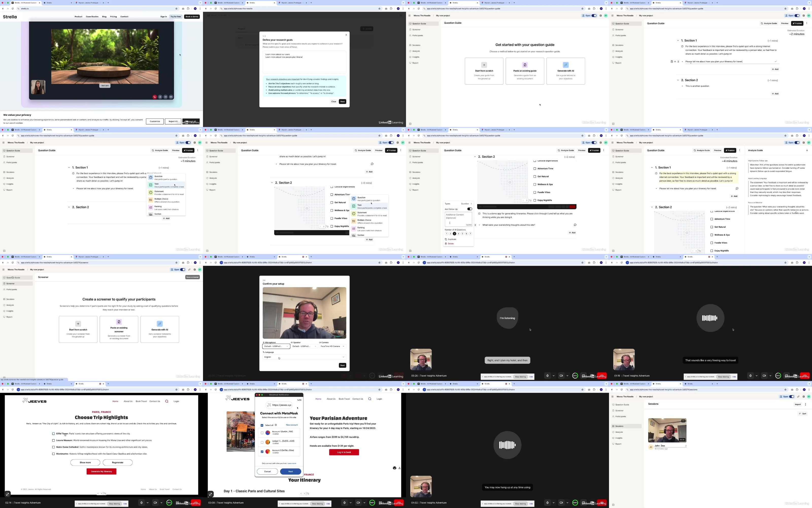Click the Additional Context text box
The height and width of the screenshot is (508, 812).
[458, 219]
